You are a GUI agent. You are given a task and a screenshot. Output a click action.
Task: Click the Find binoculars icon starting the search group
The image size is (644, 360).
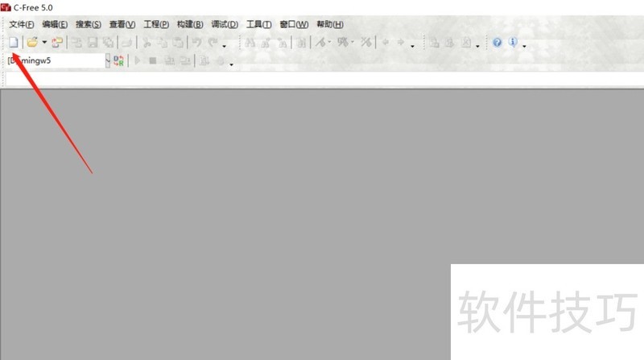[x=250, y=42]
